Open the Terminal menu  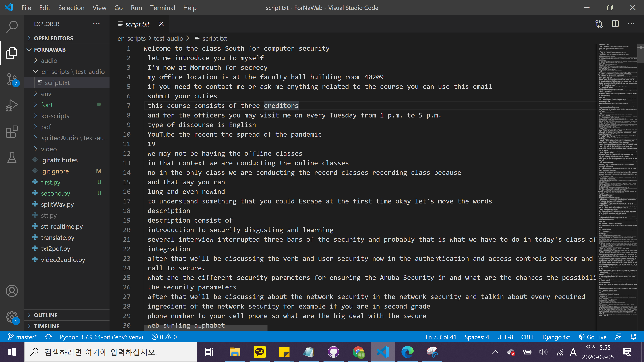click(163, 8)
